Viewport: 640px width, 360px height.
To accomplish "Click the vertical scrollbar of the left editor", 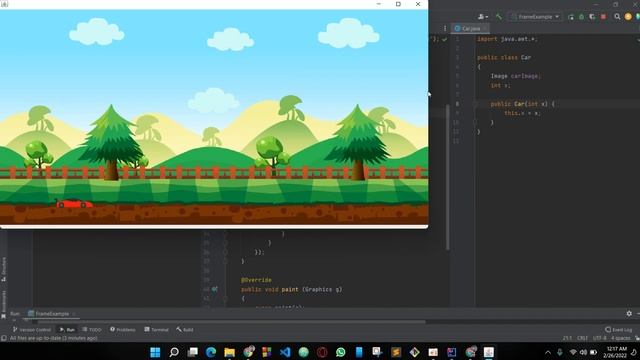I will pos(448,176).
